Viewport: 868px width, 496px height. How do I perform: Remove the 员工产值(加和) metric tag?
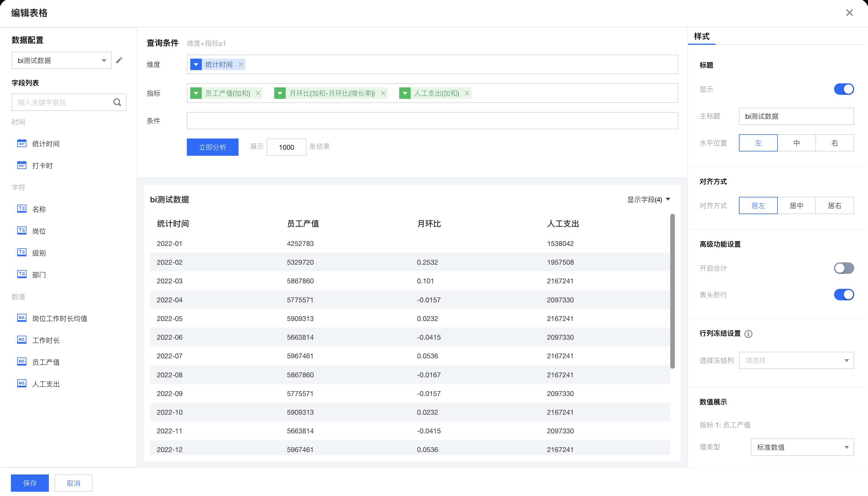258,93
